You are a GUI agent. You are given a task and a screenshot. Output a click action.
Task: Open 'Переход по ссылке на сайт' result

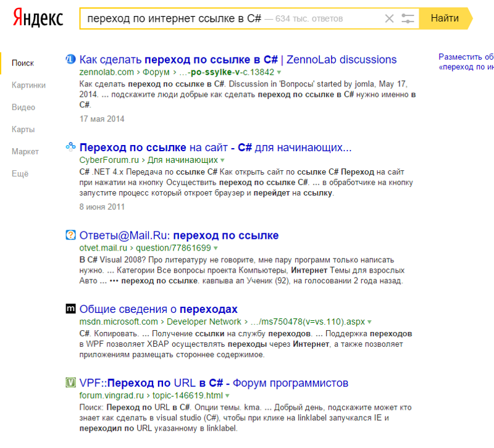pos(216,147)
